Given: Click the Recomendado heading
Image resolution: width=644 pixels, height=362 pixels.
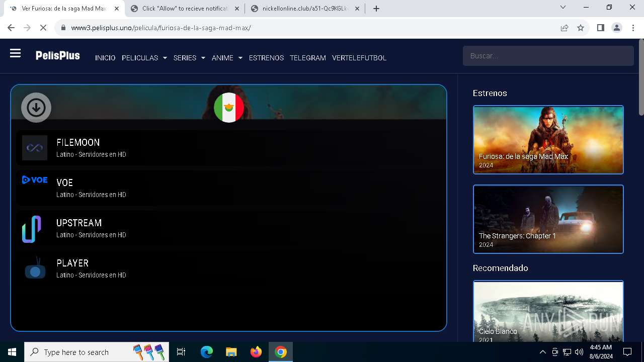Looking at the screenshot, I should [500, 268].
